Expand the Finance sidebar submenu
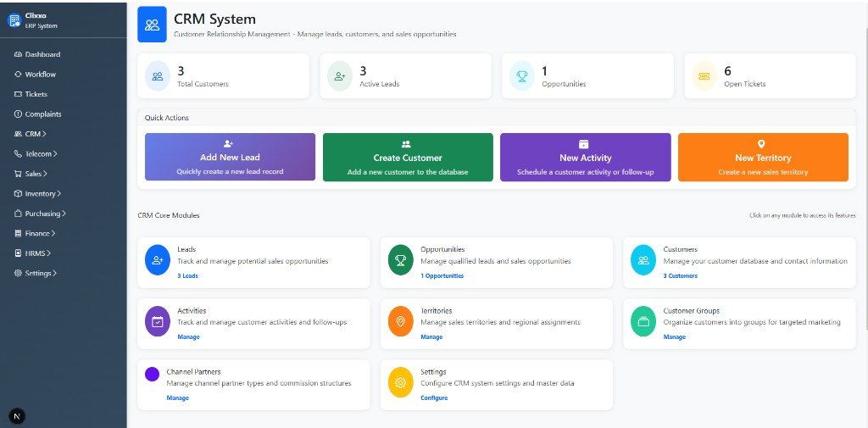Viewport: 868px width, 428px height. pyautogui.click(x=53, y=234)
